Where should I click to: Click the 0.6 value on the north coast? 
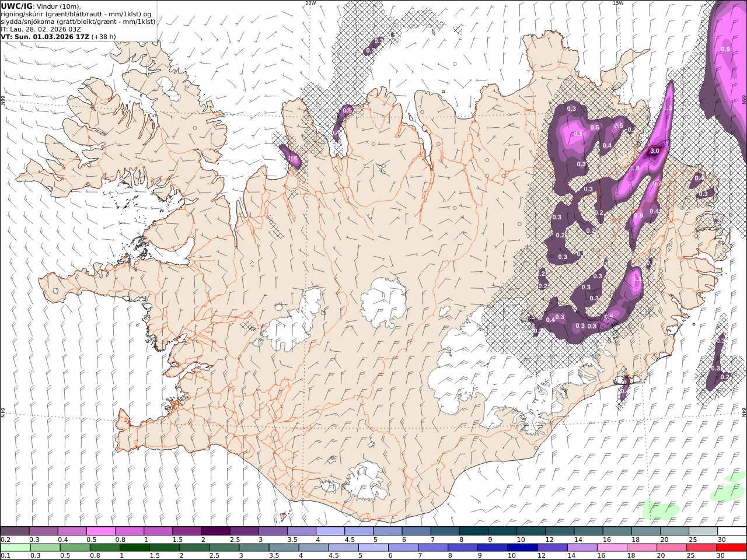click(x=293, y=158)
